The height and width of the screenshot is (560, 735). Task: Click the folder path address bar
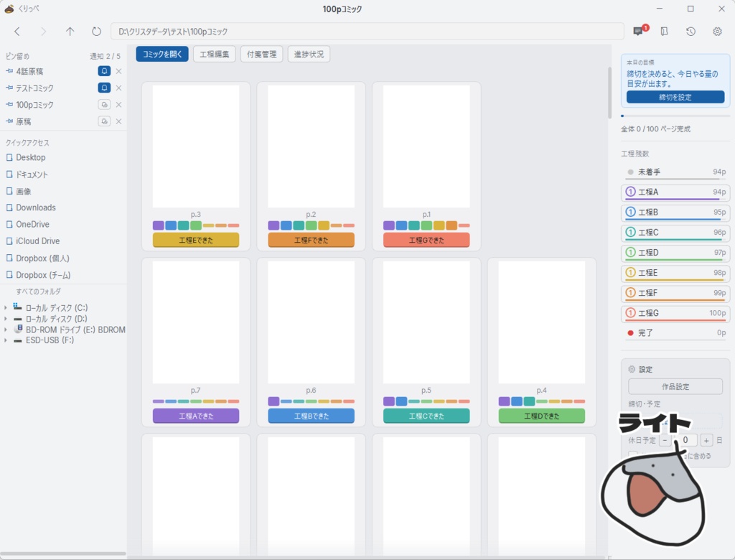[x=367, y=32]
